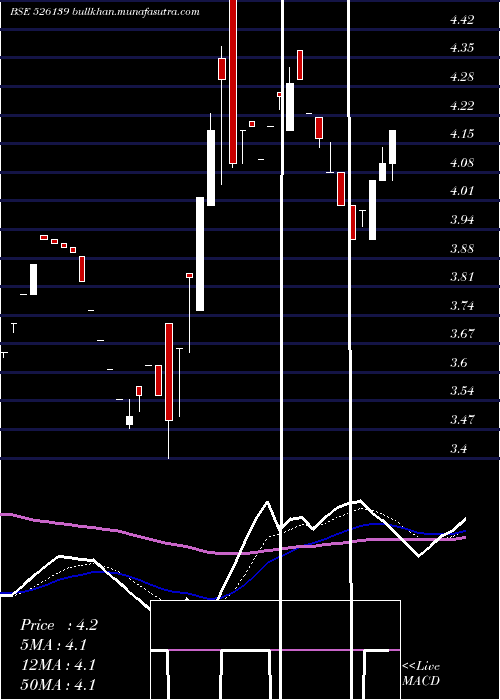Viewport: 500px width, 700px height.
Task: Click the 'Price : 4.2' readout
Action: coord(58,625)
